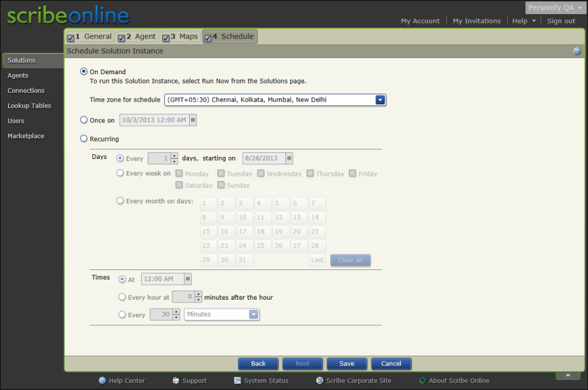This screenshot has height=390, width=588.
Task: Check the Thursday checkbox
Action: tap(310, 173)
